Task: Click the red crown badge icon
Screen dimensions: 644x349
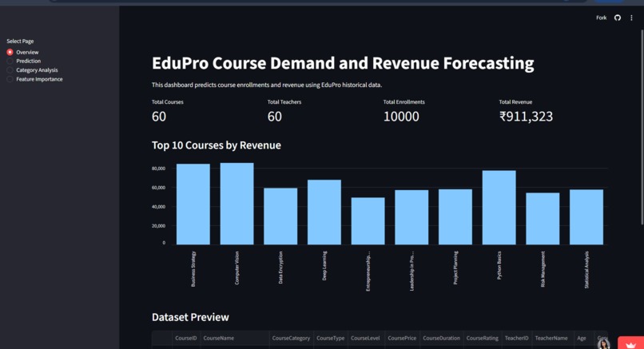Action: (x=631, y=343)
